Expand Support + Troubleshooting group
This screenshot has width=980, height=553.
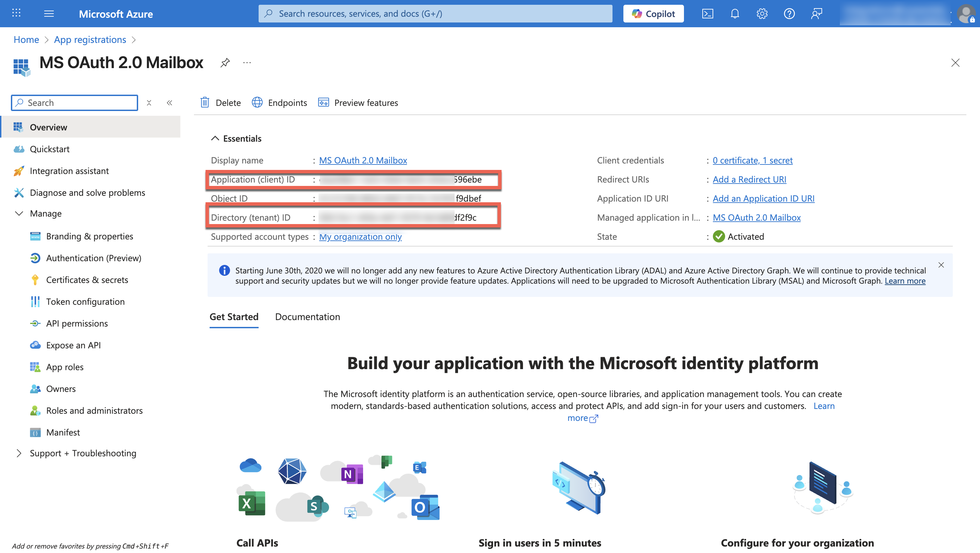[19, 453]
